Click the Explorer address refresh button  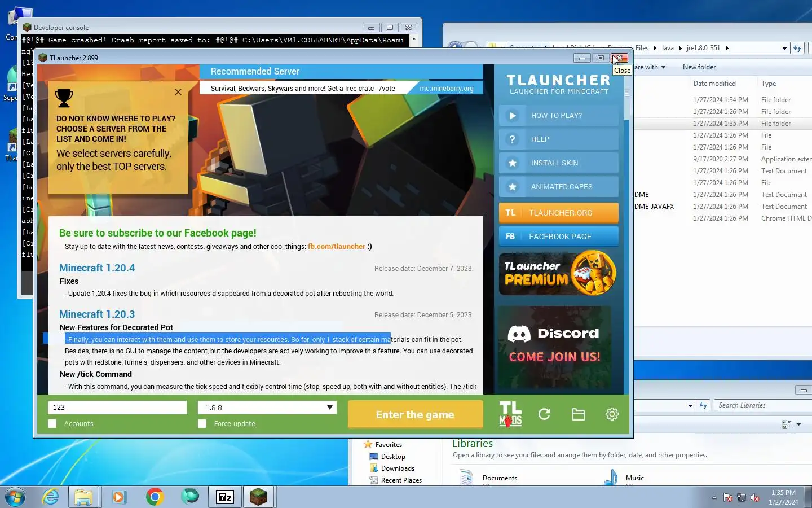[797, 49]
